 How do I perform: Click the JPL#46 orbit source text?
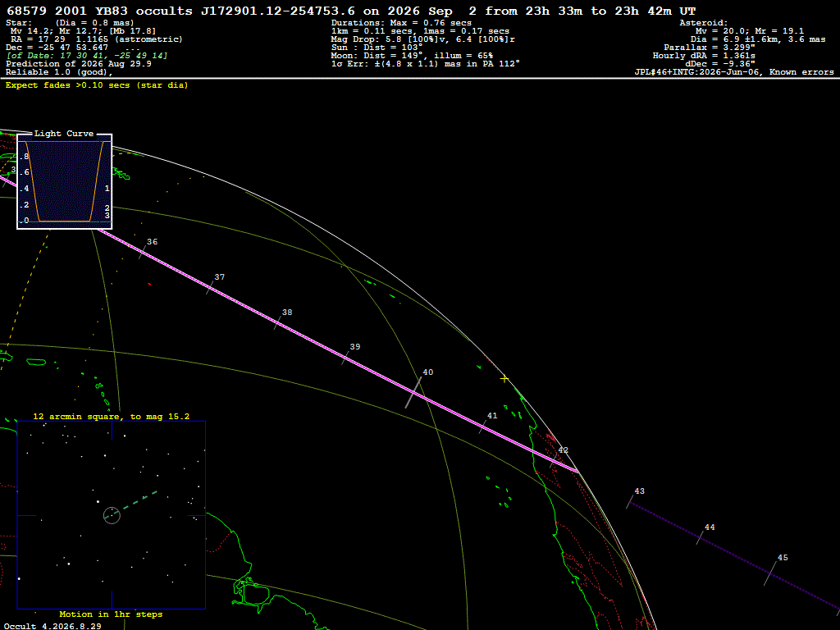point(734,72)
